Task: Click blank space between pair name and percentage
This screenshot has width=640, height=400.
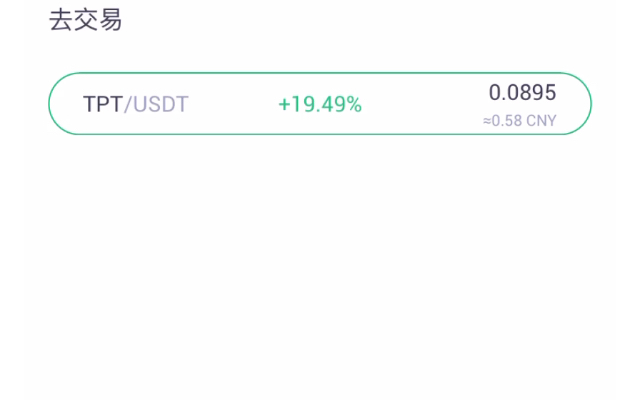Action: pos(233,104)
